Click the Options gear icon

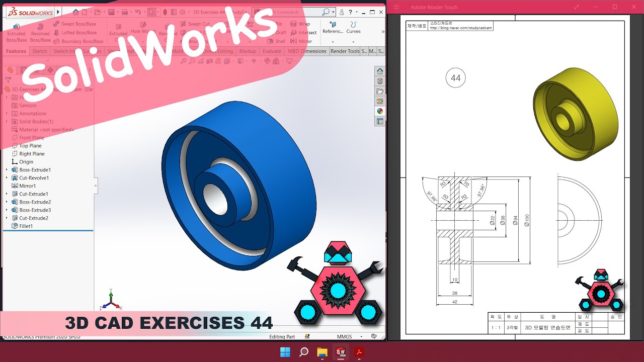[182, 12]
